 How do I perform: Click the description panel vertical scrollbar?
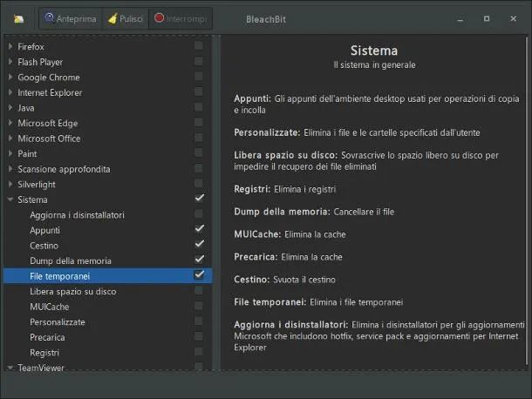(x=527, y=201)
